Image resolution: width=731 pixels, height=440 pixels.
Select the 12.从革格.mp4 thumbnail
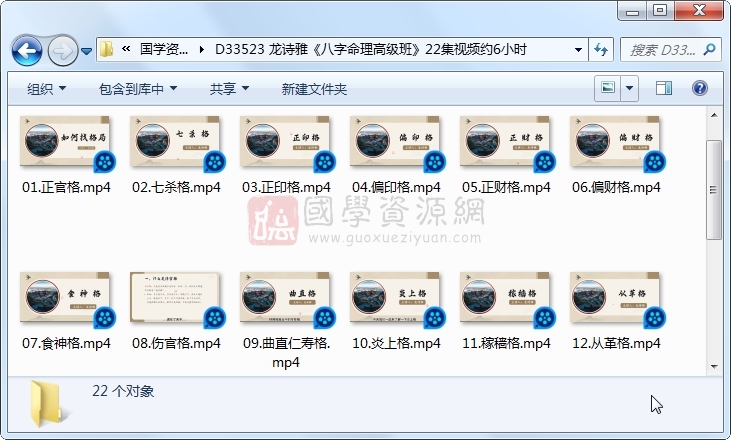click(616, 298)
